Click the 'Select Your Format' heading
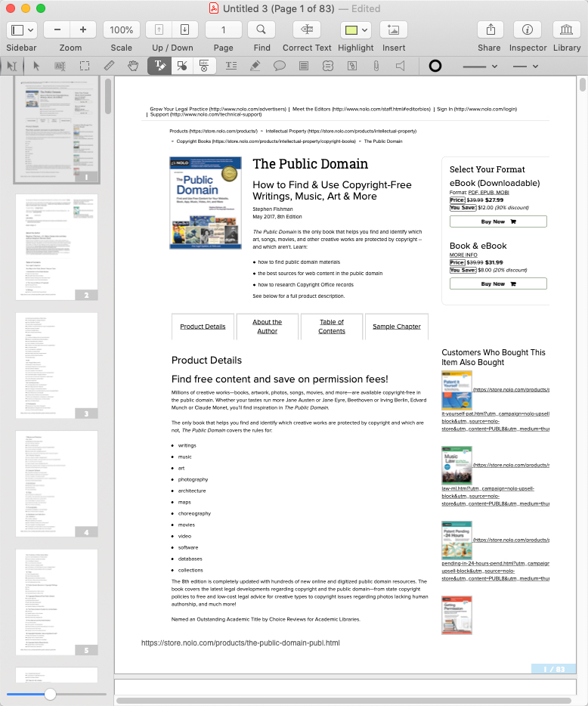The width and height of the screenshot is (588, 706). point(487,169)
